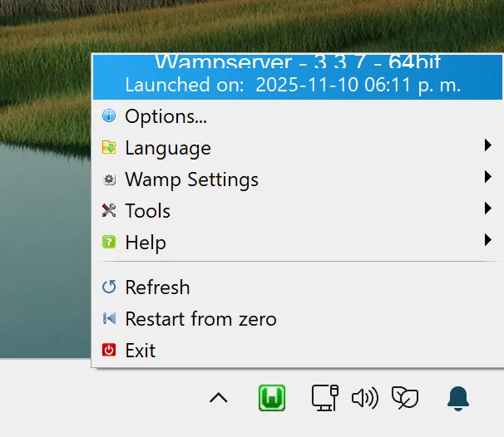The height and width of the screenshot is (437, 504).
Task: Click the gear icon for Wamp Settings
Action: pyautogui.click(x=109, y=179)
